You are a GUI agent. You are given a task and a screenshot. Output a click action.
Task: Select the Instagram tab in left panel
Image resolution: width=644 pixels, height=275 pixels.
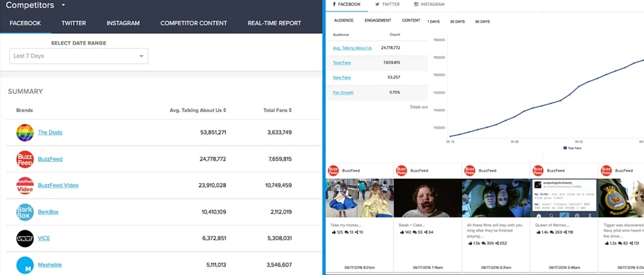pos(123,23)
